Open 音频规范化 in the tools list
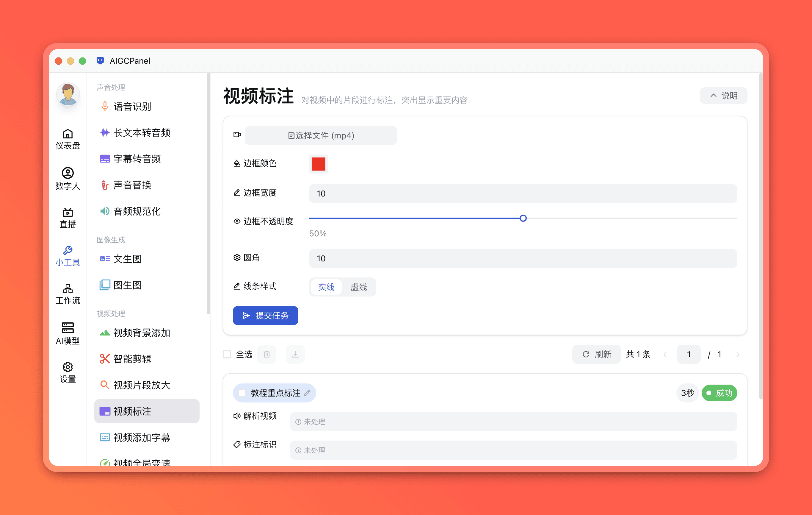This screenshot has height=515, width=812. (147, 211)
